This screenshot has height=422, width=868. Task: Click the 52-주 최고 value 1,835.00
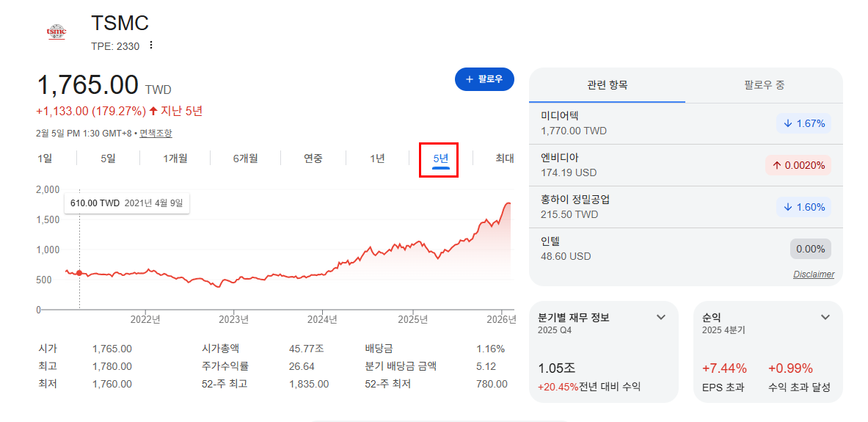[309, 383]
